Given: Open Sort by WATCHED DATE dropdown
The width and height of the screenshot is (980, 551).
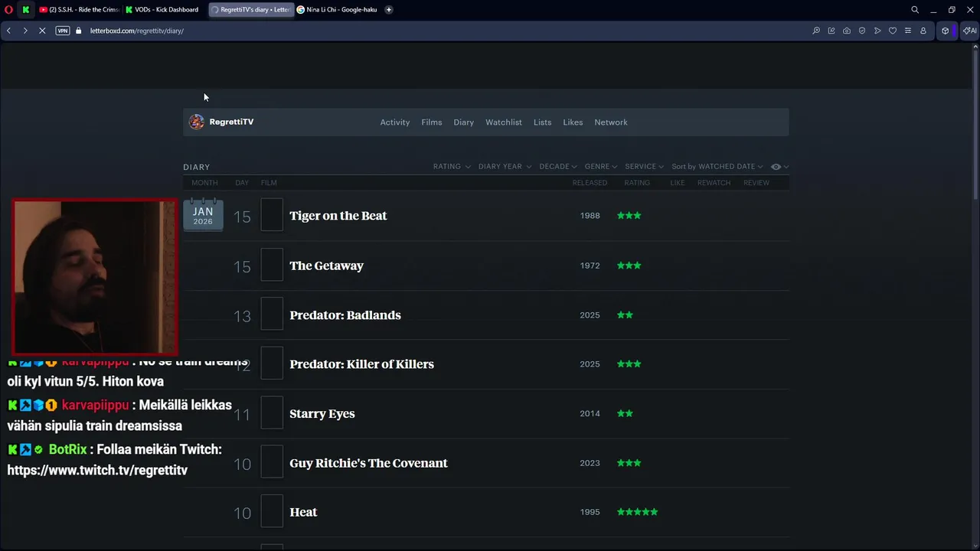Looking at the screenshot, I should point(717,166).
